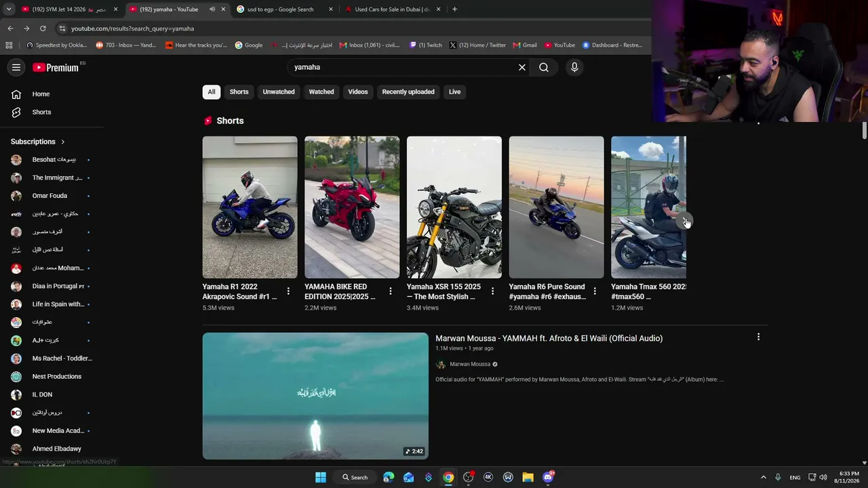868x488 pixels.
Task: Open File Explorer from the taskbar
Action: point(528,477)
